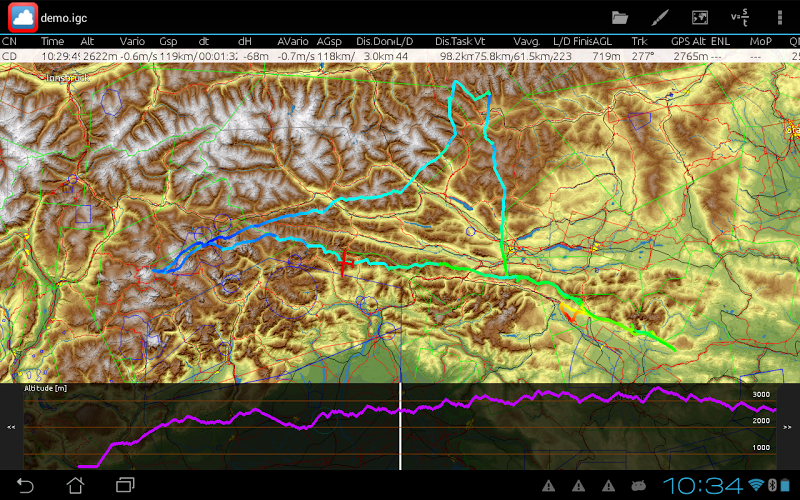Viewport: 800px width, 500px height.
Task: Open the three-dot overflow menu
Action: click(x=780, y=18)
